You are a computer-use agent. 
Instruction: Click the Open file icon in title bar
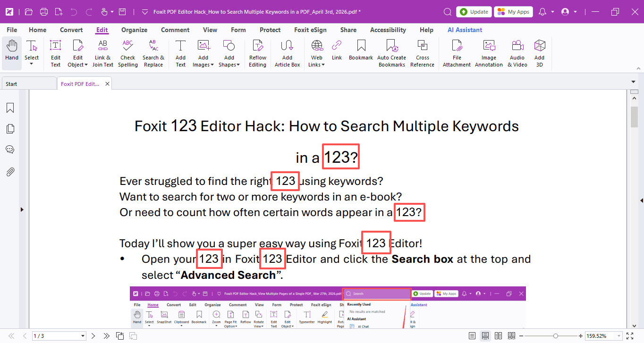[x=29, y=11]
